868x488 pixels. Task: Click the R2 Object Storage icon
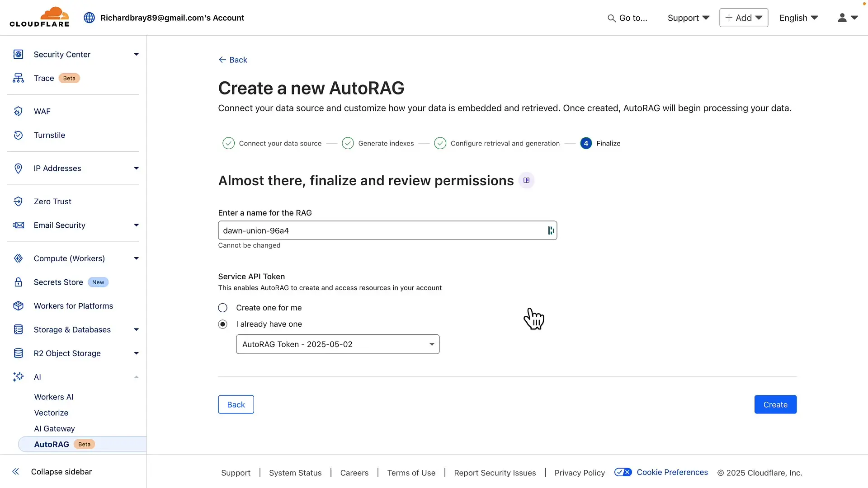pyautogui.click(x=18, y=353)
